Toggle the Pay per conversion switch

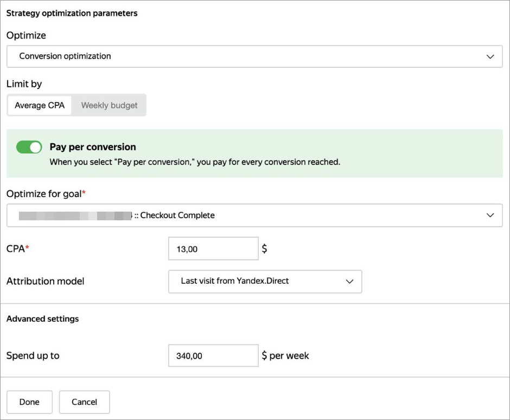[x=29, y=147]
